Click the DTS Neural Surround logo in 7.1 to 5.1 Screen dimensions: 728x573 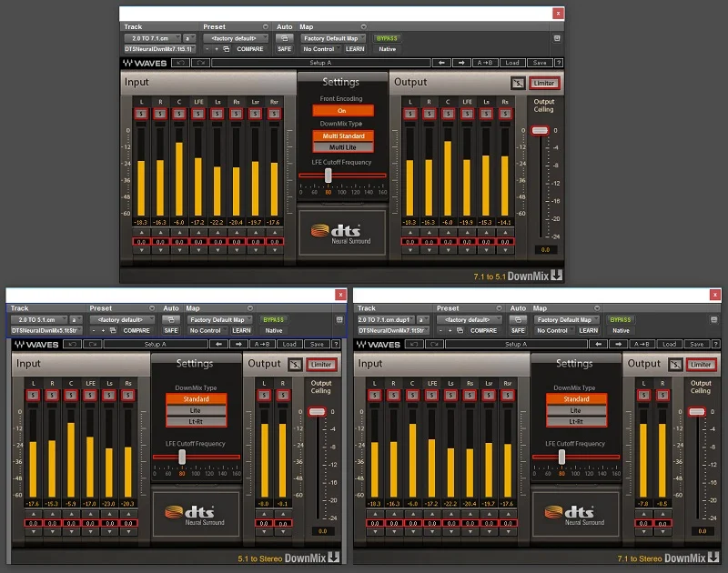[x=342, y=233]
